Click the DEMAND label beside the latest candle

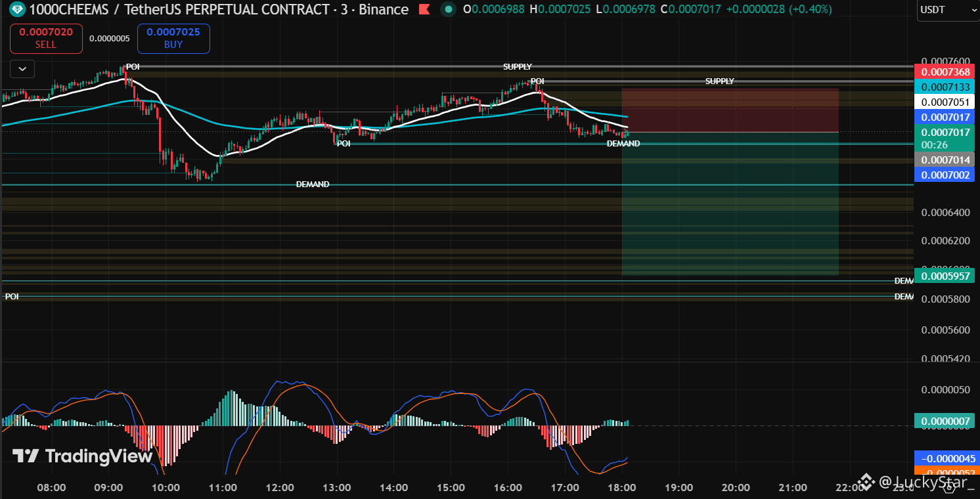[x=623, y=144]
